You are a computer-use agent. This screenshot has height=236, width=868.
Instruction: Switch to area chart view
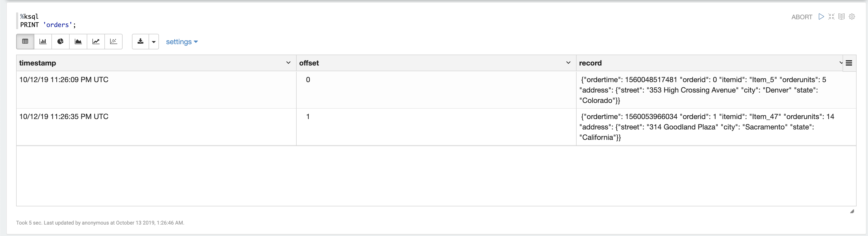click(x=78, y=42)
